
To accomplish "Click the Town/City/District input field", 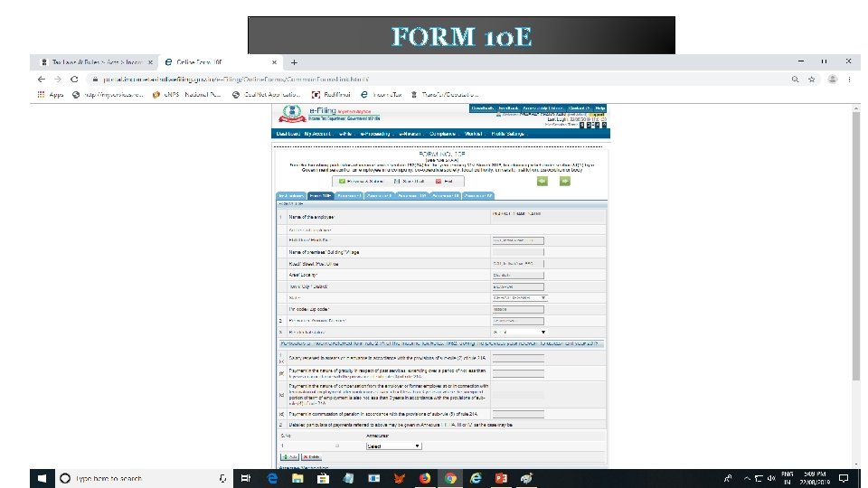I will pyautogui.click(x=518, y=286).
